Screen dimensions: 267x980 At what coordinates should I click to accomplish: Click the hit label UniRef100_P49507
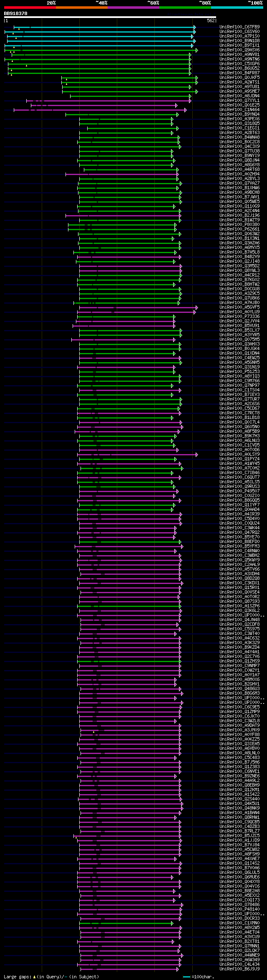pos(239,491)
